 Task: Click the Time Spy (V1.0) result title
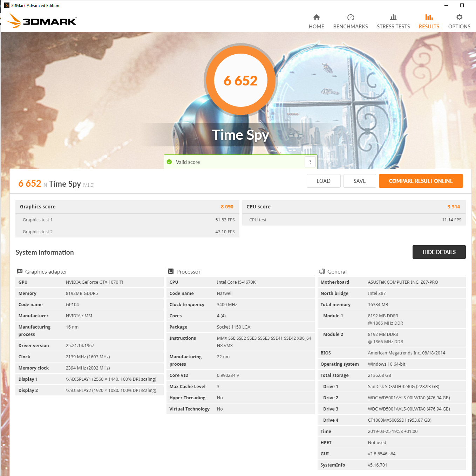(72, 184)
